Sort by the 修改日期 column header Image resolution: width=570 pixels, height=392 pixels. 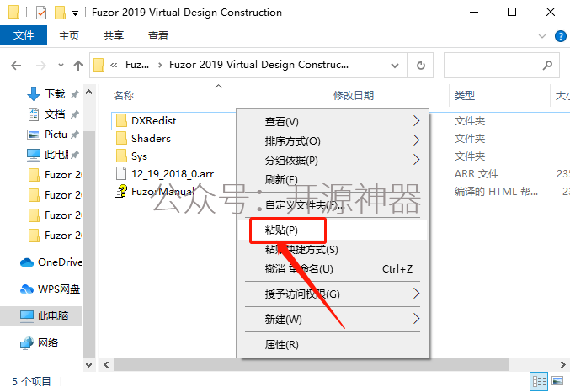point(354,96)
